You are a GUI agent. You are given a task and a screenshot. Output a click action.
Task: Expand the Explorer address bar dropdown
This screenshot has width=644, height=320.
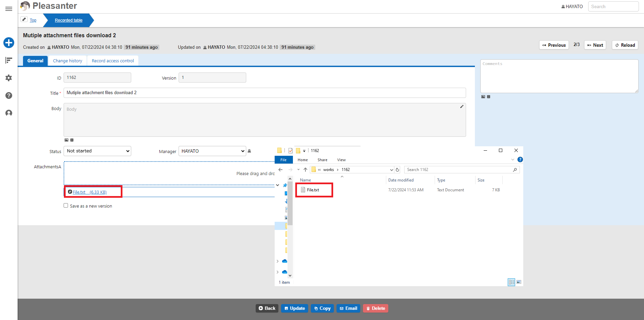click(x=391, y=170)
